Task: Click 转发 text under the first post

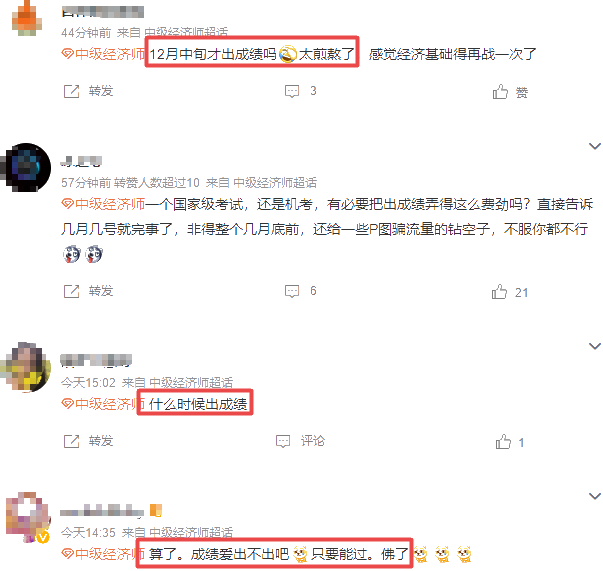Action: coord(101,92)
